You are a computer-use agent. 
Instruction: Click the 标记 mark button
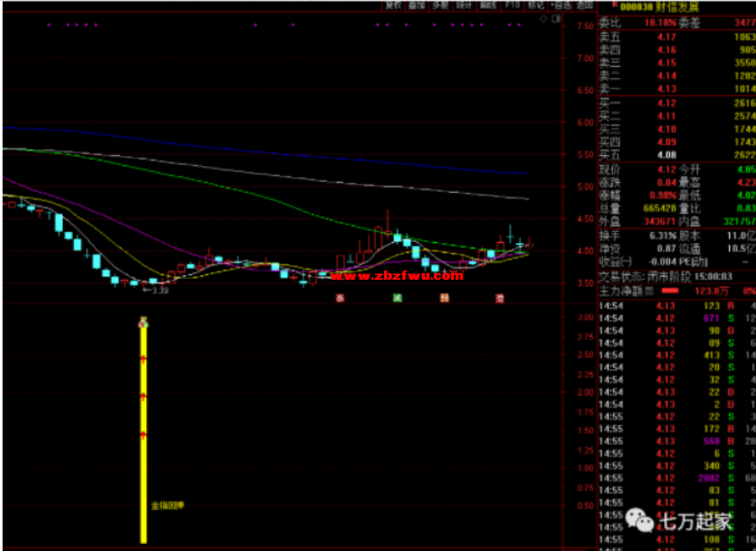(x=535, y=5)
